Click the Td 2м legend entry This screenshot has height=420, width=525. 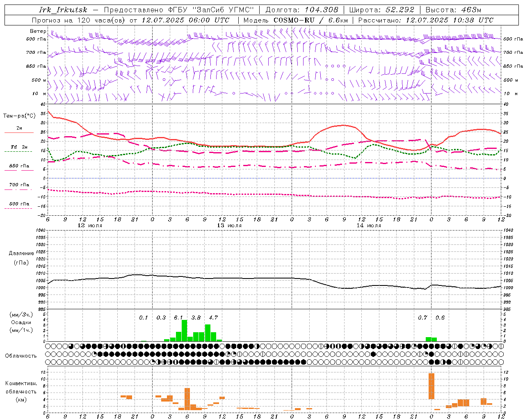click(19, 146)
